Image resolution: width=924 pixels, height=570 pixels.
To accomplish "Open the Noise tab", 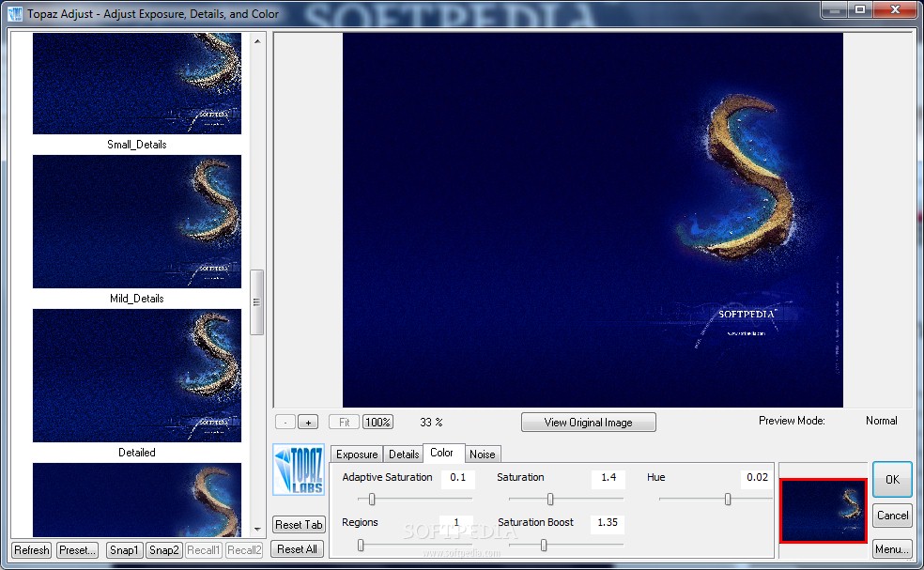I will 482,454.
